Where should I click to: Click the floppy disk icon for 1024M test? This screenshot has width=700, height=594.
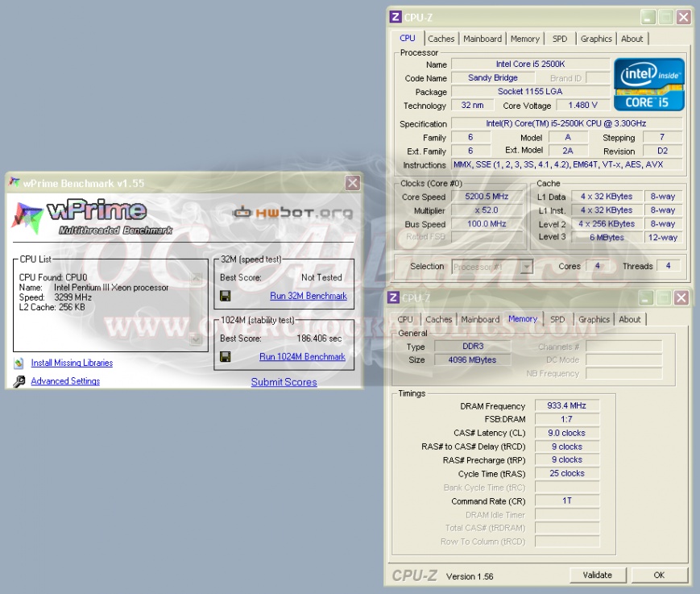[x=226, y=356]
